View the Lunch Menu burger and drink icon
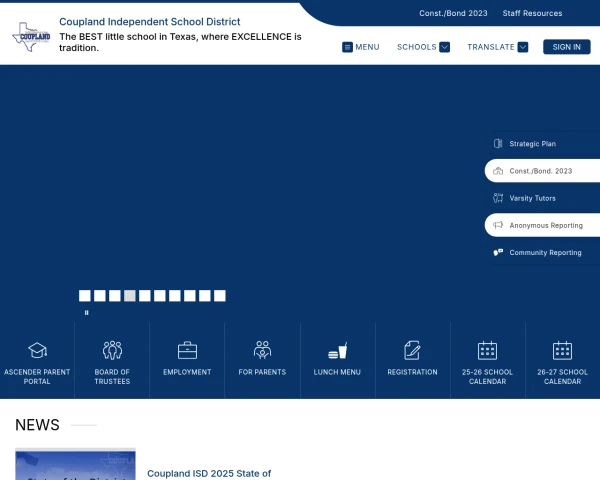The image size is (600, 480). click(x=337, y=351)
